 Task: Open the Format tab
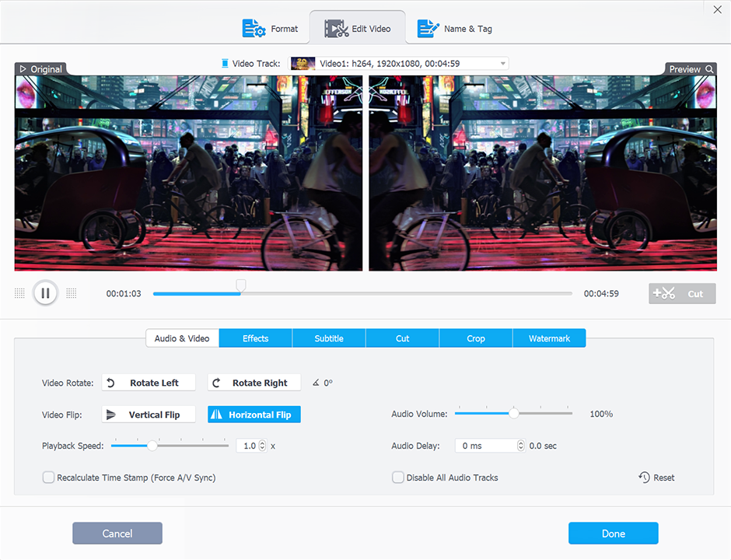[x=271, y=29]
